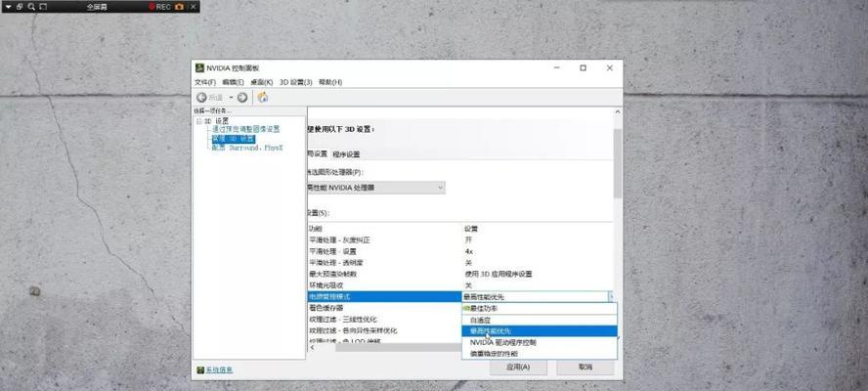Click the main panel's vertical scrollbar thumb
The height and width of the screenshot is (391, 868).
tap(618, 163)
